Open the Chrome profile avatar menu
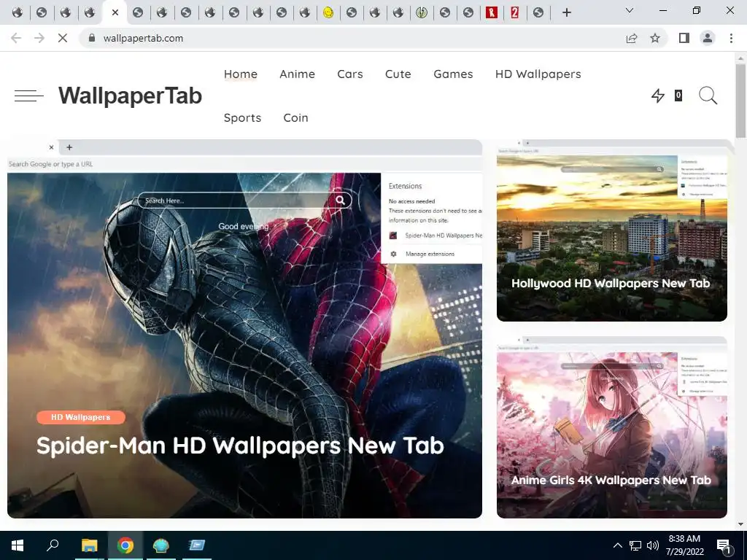 click(x=708, y=38)
